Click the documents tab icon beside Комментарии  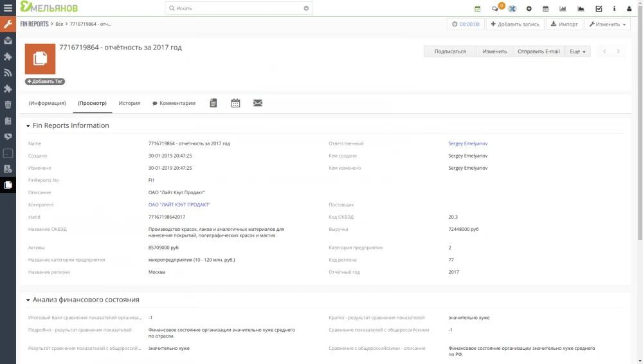point(213,103)
